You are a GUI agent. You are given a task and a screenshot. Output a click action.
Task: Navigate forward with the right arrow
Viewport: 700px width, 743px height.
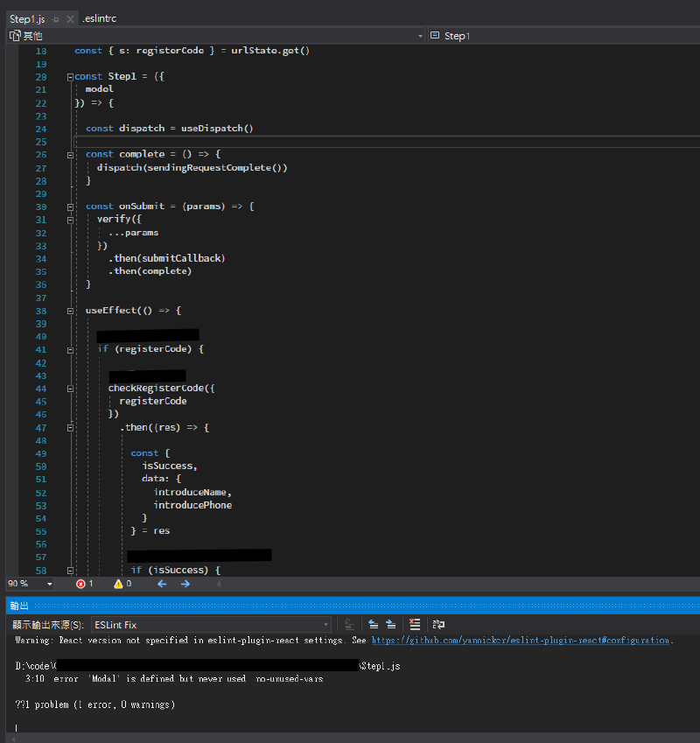185,584
